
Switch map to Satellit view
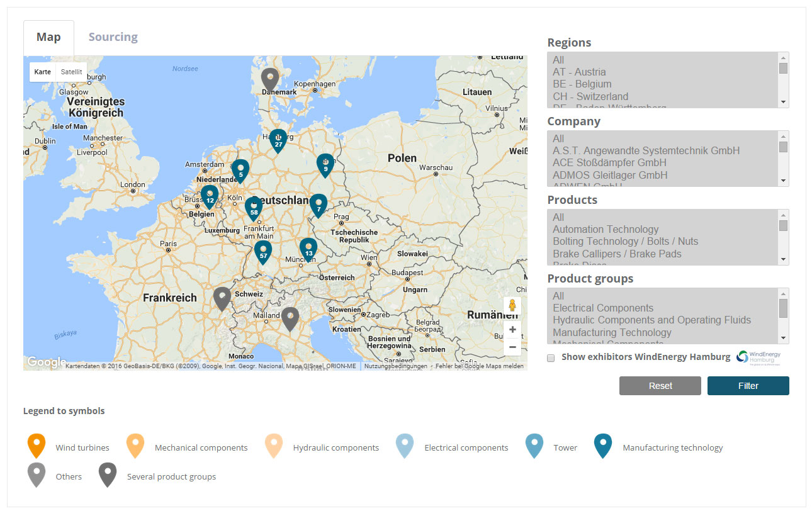pos(71,72)
